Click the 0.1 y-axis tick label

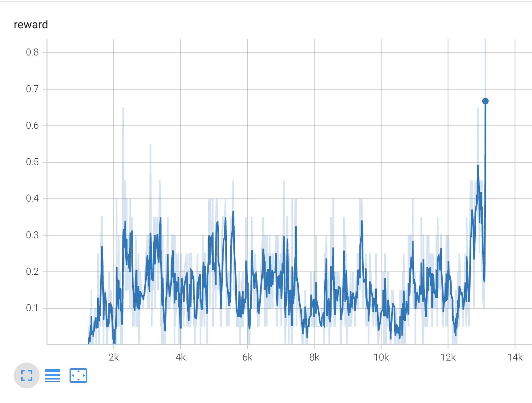point(32,308)
